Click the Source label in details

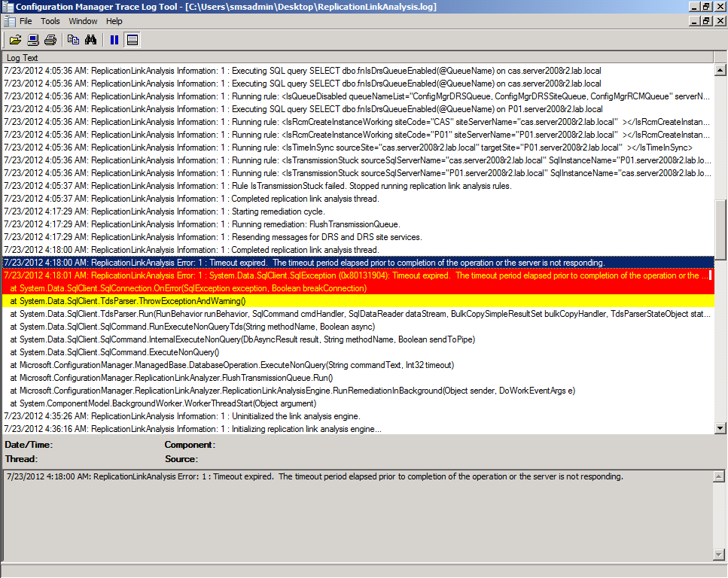[x=181, y=459]
